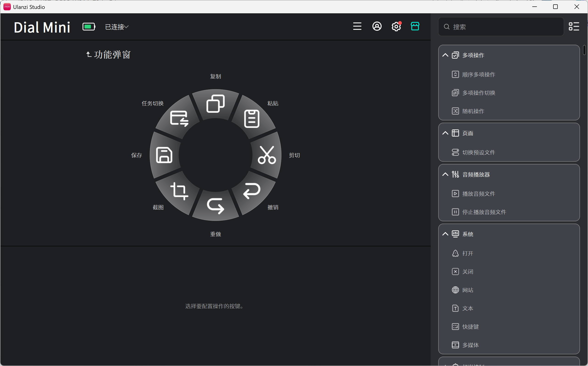
Task: Select the Copy (复制) dial segment
Action: tap(215, 104)
